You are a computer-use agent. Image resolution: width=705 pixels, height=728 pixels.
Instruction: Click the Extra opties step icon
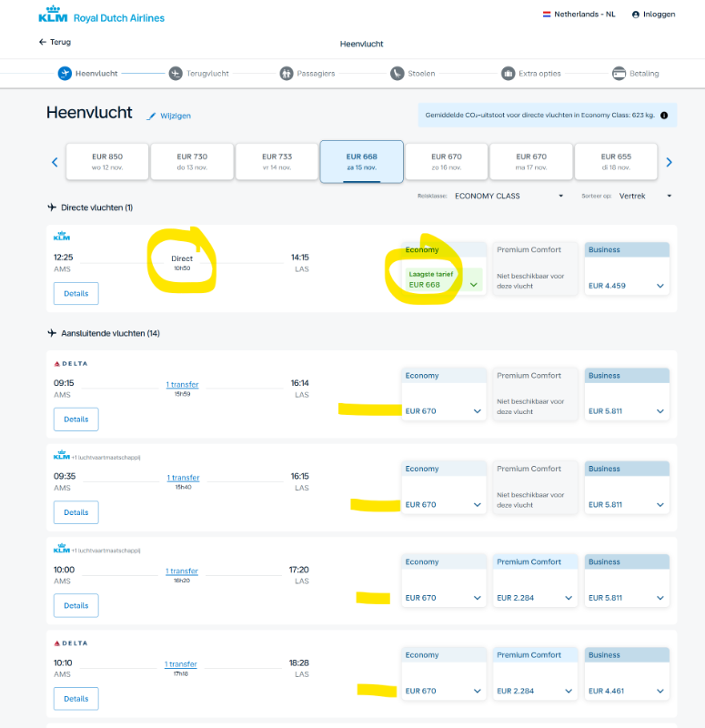(x=508, y=74)
